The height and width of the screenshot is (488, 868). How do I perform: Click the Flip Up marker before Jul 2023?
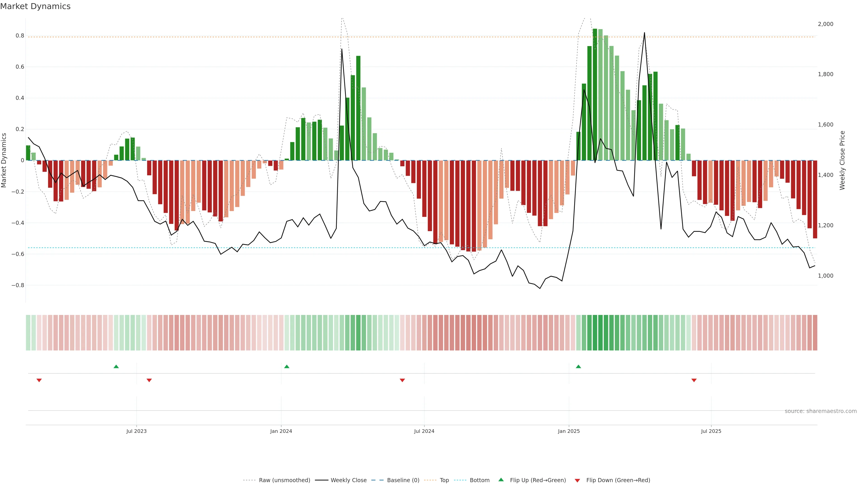click(116, 366)
